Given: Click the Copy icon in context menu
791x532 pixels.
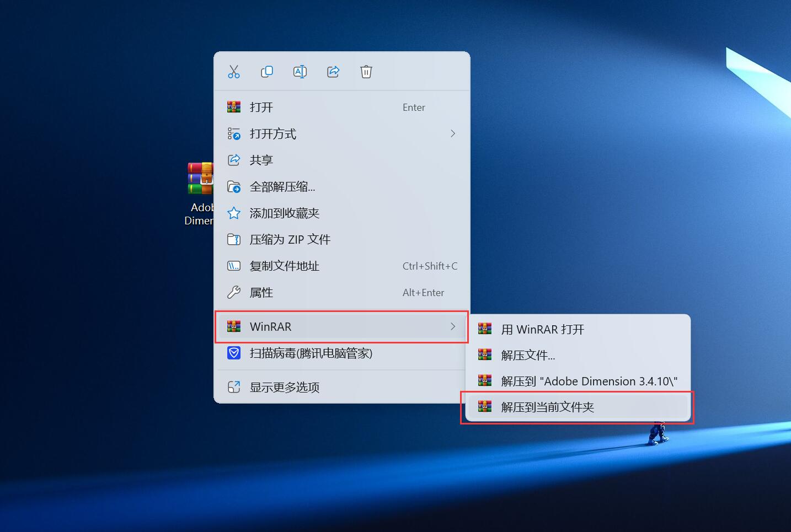Looking at the screenshot, I should tap(267, 72).
